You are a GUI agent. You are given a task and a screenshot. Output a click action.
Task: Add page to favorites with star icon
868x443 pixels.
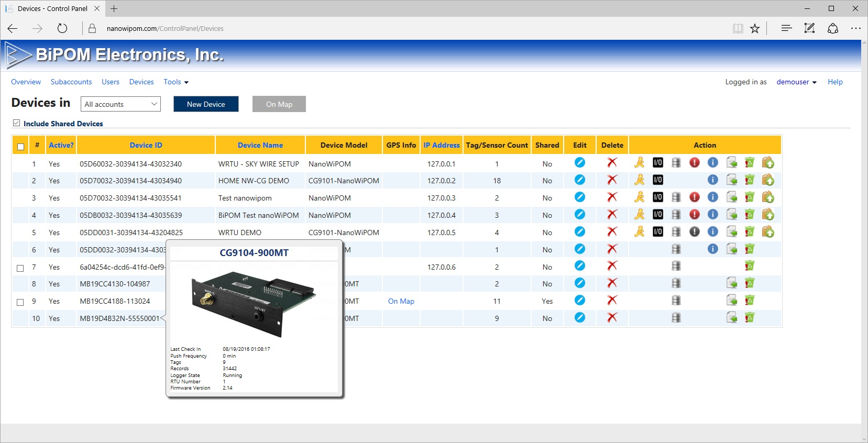[755, 28]
